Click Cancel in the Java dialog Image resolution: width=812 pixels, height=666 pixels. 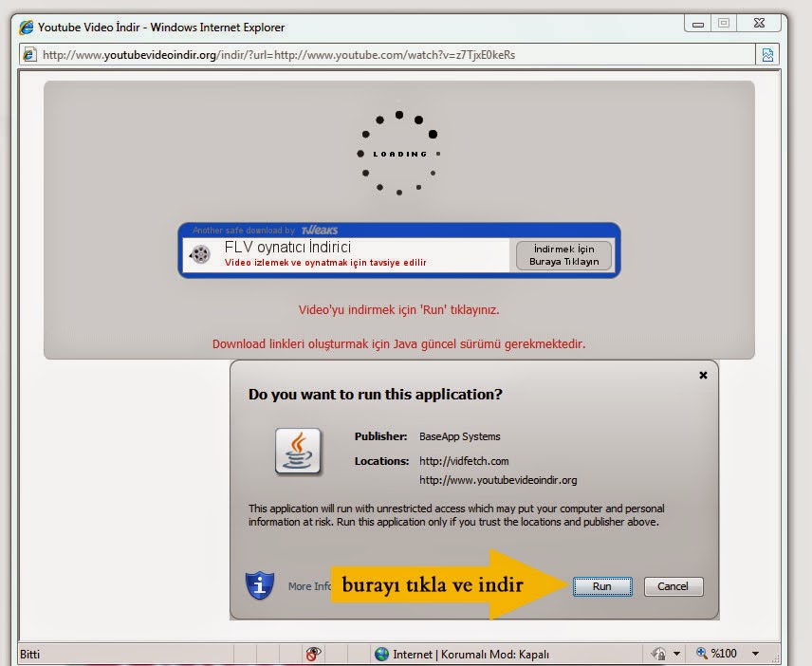tap(674, 586)
